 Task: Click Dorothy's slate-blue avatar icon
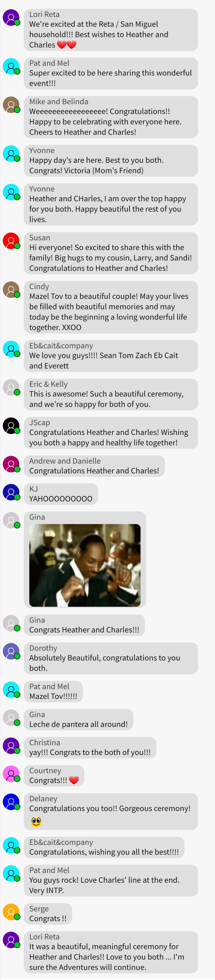pyautogui.click(x=11, y=651)
